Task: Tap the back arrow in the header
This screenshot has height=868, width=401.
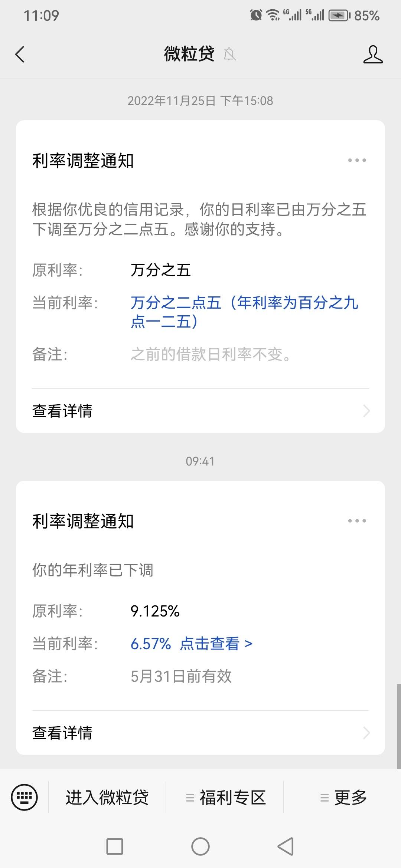Action: pyautogui.click(x=20, y=55)
